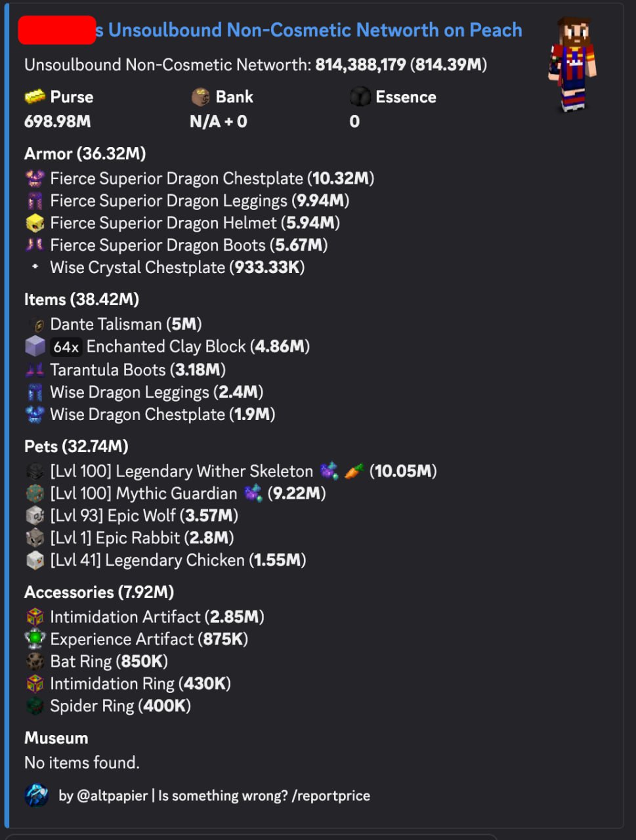The height and width of the screenshot is (840, 636).
Task: Click the black Essence icon
Action: click(x=360, y=97)
